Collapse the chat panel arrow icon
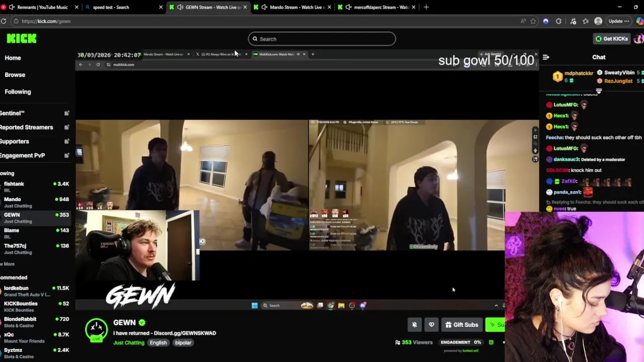This screenshot has width=644, height=362. [546, 57]
